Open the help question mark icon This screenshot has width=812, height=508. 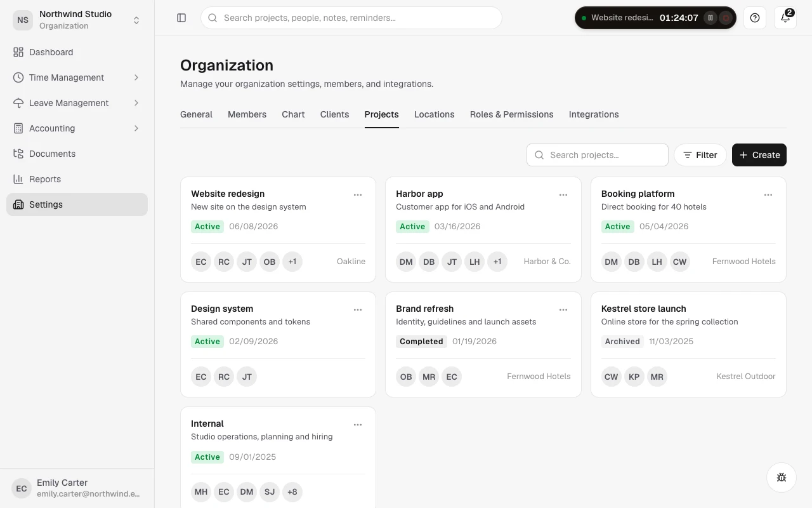point(755,18)
